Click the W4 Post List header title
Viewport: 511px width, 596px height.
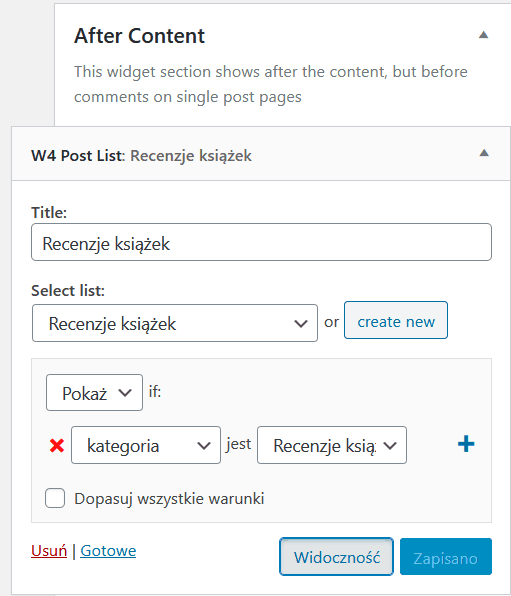[141, 156]
